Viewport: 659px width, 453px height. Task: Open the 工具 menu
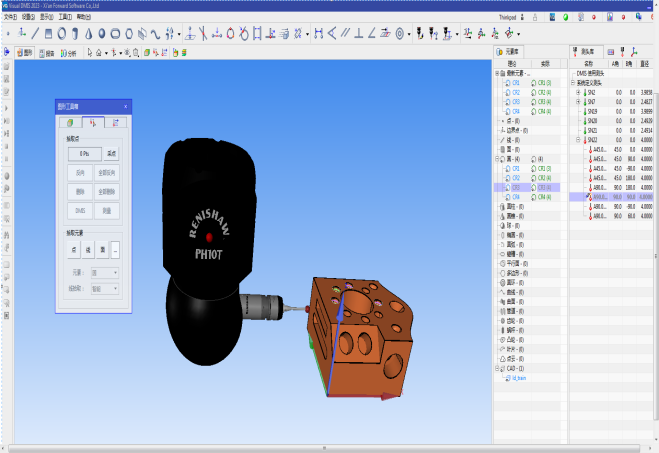[65, 17]
